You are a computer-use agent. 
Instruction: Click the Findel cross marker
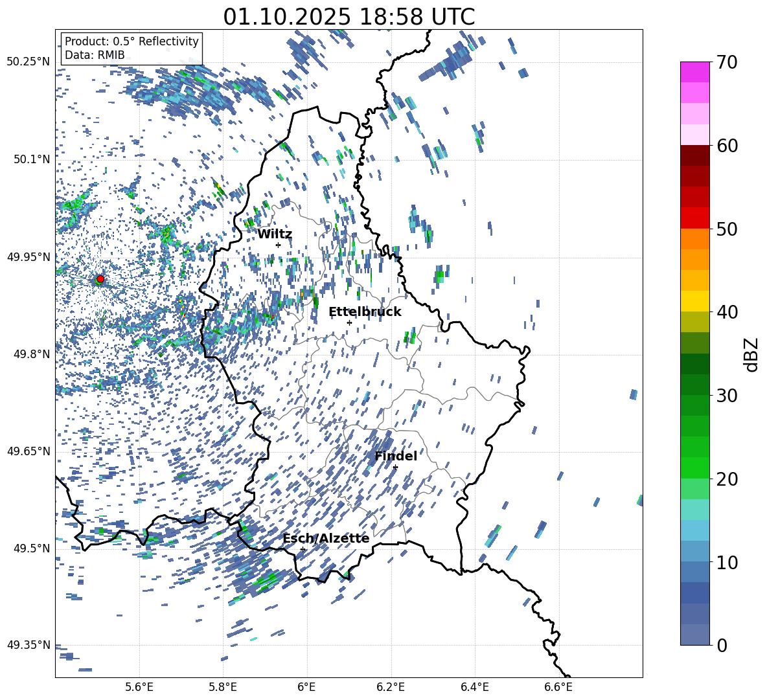point(395,468)
